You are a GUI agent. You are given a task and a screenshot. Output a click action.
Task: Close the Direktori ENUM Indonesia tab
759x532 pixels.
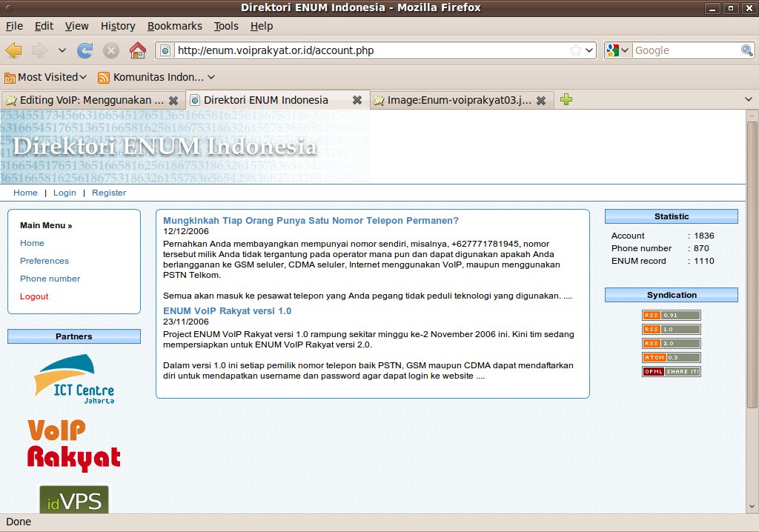tap(357, 100)
